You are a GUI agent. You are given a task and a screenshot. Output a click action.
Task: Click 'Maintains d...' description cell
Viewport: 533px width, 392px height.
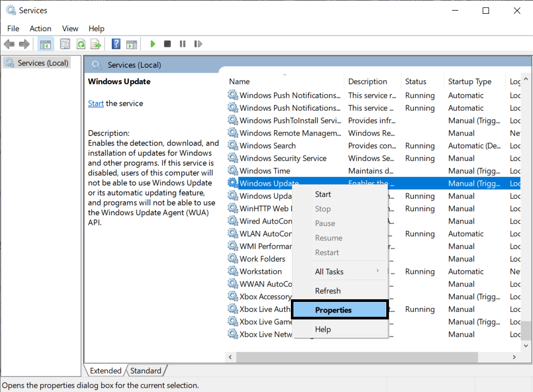point(370,171)
